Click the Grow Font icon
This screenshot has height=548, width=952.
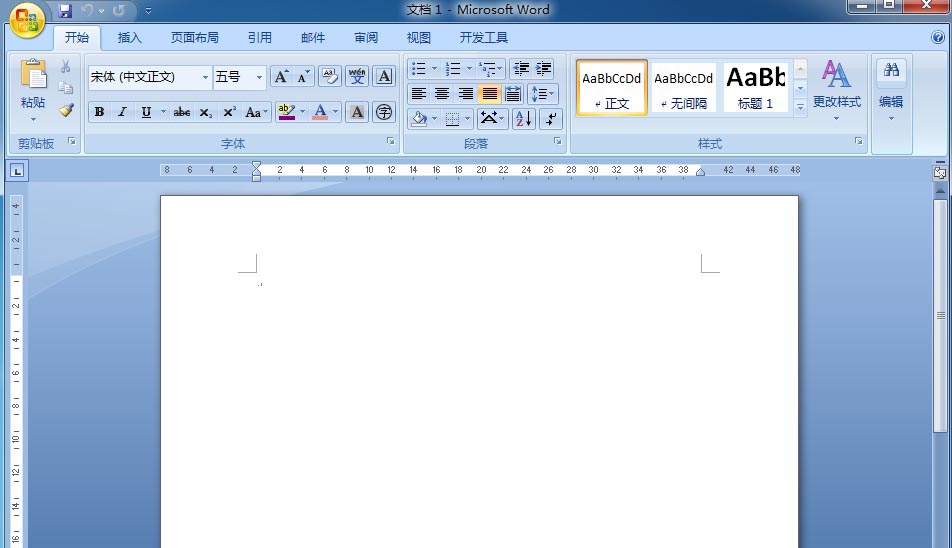(x=281, y=77)
